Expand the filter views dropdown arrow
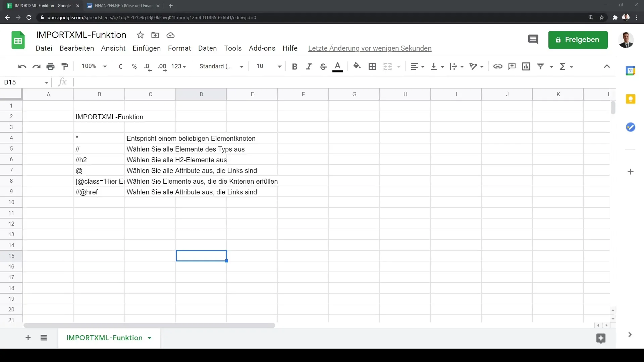This screenshot has height=362, width=644. [x=551, y=67]
